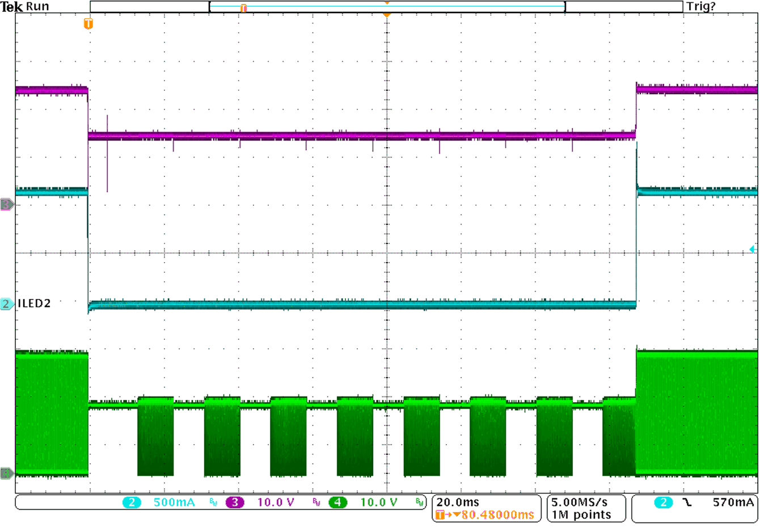Toggle bandwidth limit on channel 4
This screenshot has height=532, width=760.
[420, 502]
